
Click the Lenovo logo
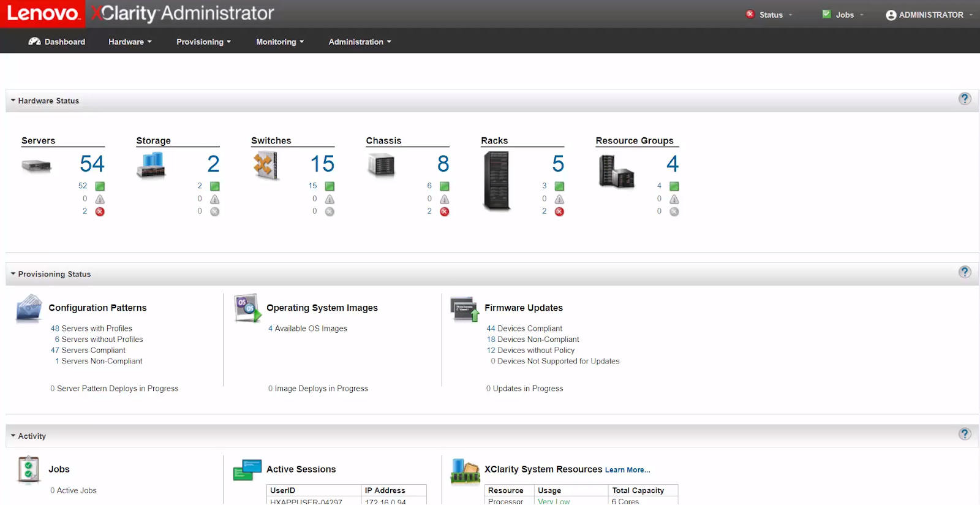click(x=43, y=13)
